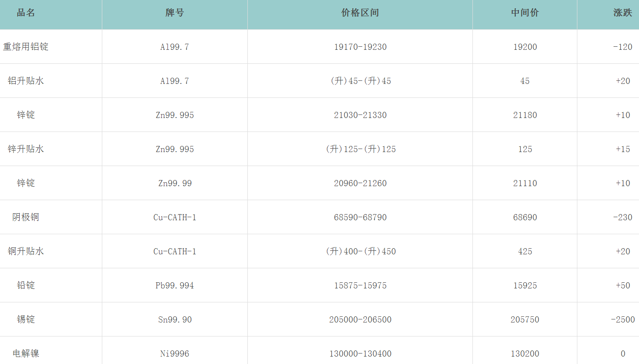Click the 锡锭 product name cell
This screenshot has height=364, width=639.
[x=26, y=319]
